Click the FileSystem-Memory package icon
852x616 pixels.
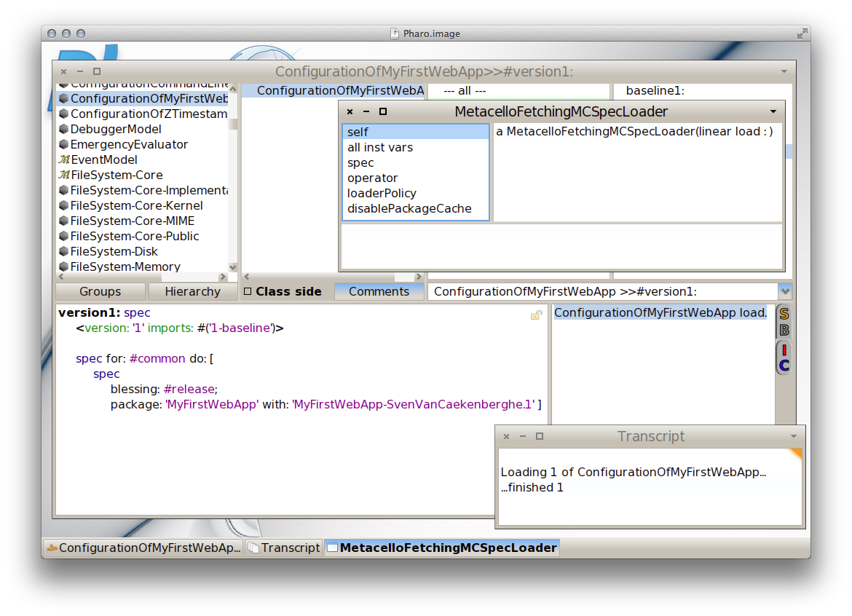pos(64,266)
